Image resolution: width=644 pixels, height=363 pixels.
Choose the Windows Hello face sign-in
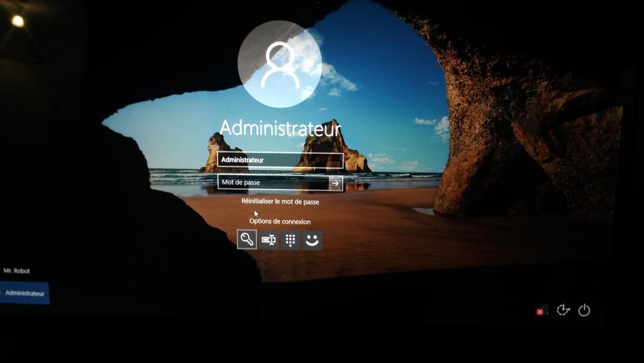(x=312, y=240)
